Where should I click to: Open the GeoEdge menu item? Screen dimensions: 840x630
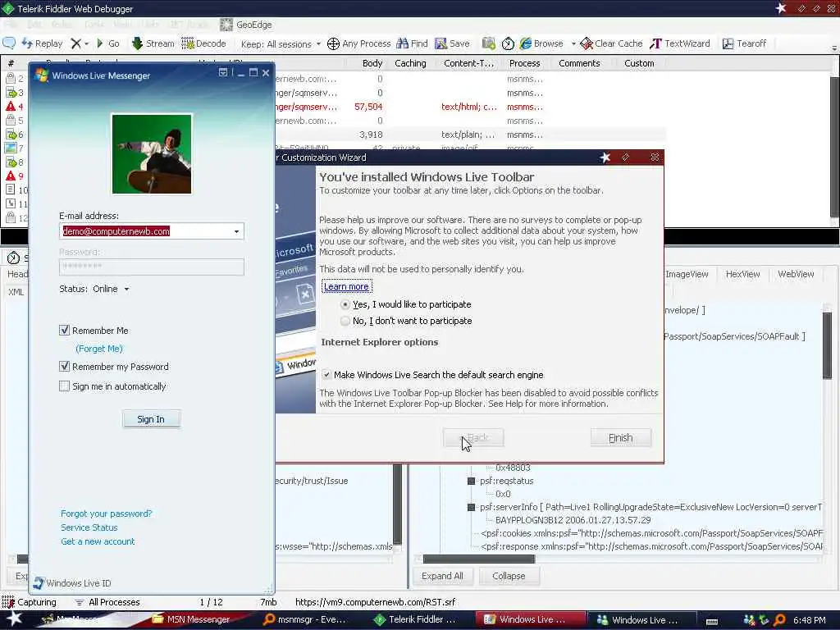pos(246,25)
